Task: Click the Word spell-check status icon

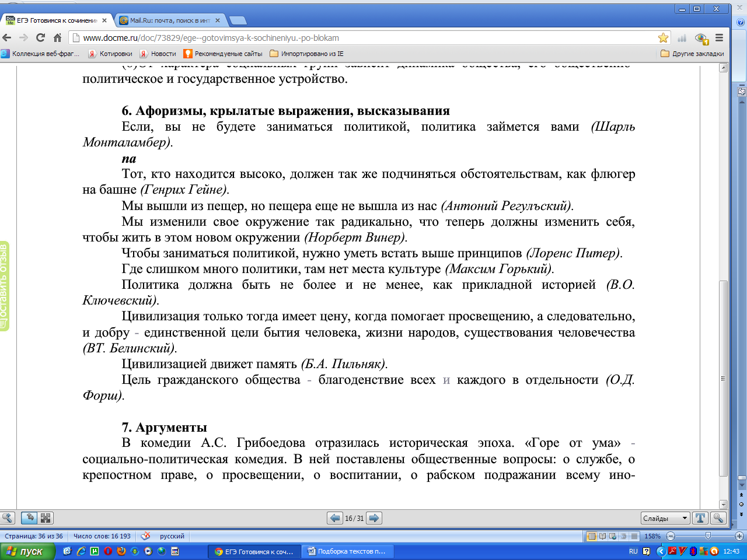Action: (145, 535)
